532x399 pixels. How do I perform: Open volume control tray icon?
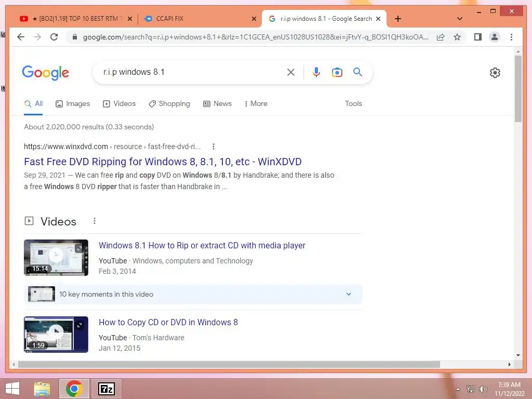483,389
